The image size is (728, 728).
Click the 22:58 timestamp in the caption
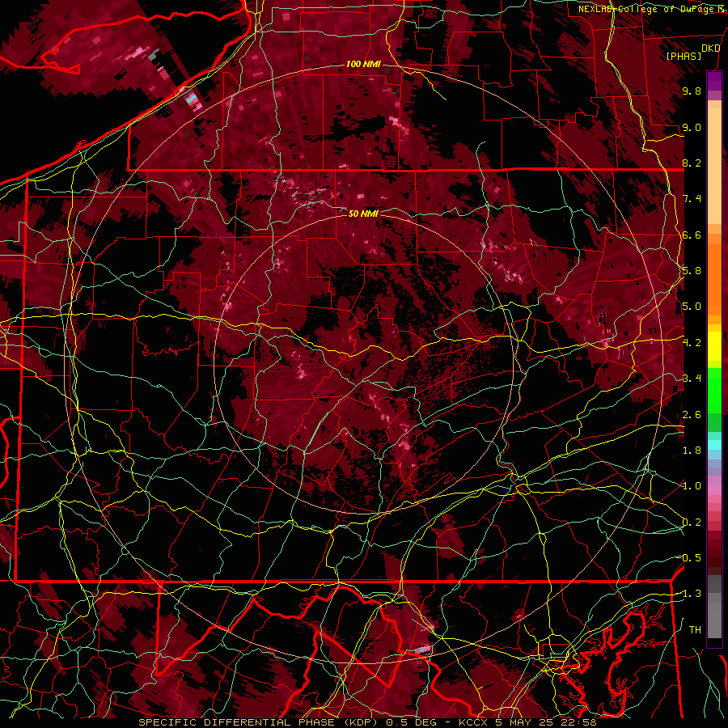click(580, 722)
